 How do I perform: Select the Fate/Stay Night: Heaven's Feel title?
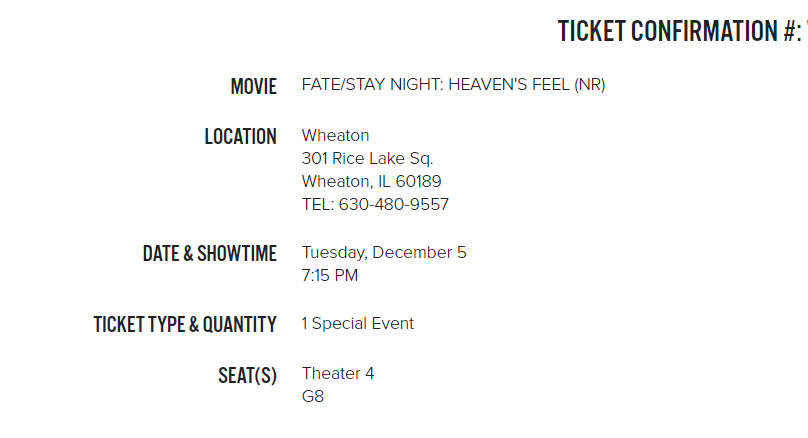click(x=453, y=85)
